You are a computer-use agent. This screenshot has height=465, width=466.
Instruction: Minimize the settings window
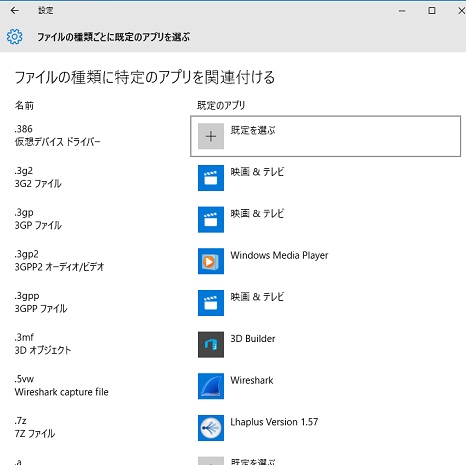click(402, 10)
